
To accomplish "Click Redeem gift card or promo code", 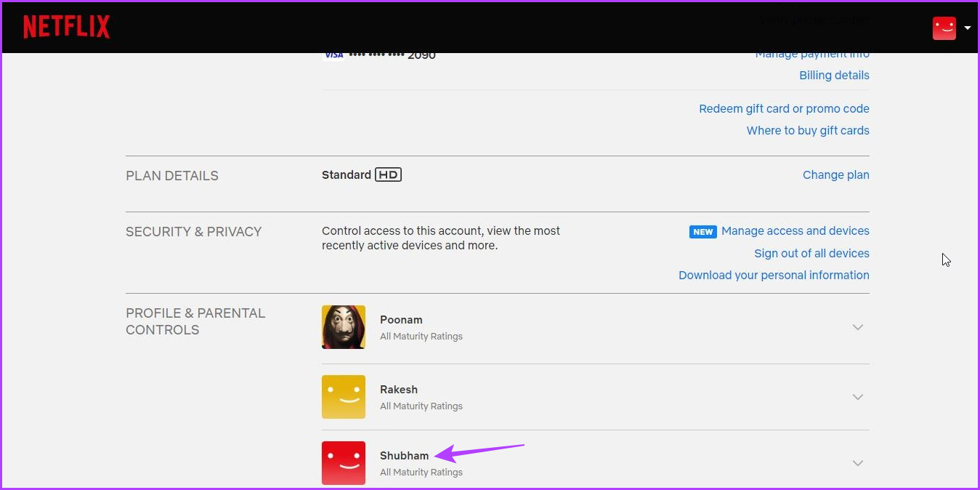I will (x=784, y=108).
